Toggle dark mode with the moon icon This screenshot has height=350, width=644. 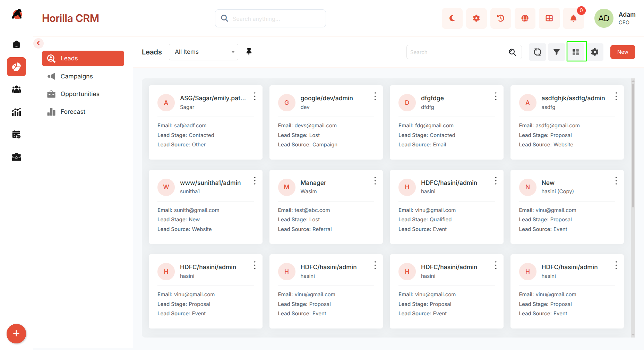(452, 18)
